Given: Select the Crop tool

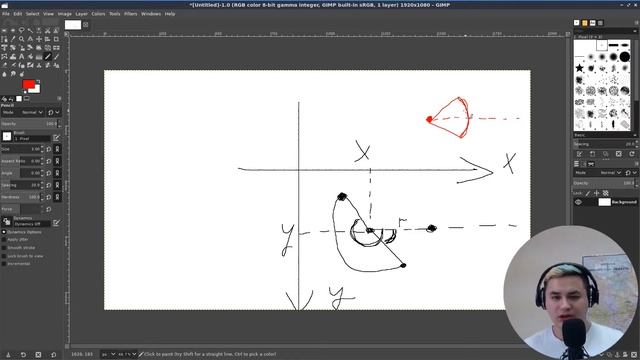Looking at the screenshot, I should click(x=56, y=39).
